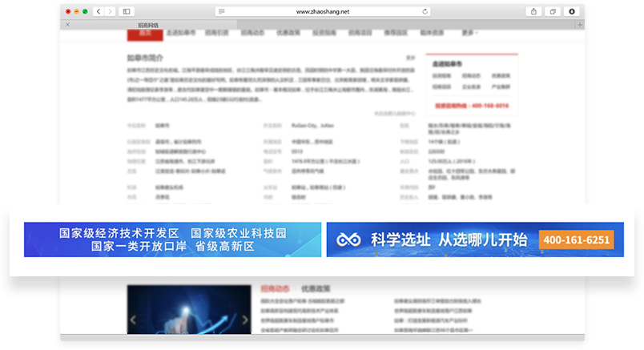Click the red 首页 navigation tab

tap(145, 34)
